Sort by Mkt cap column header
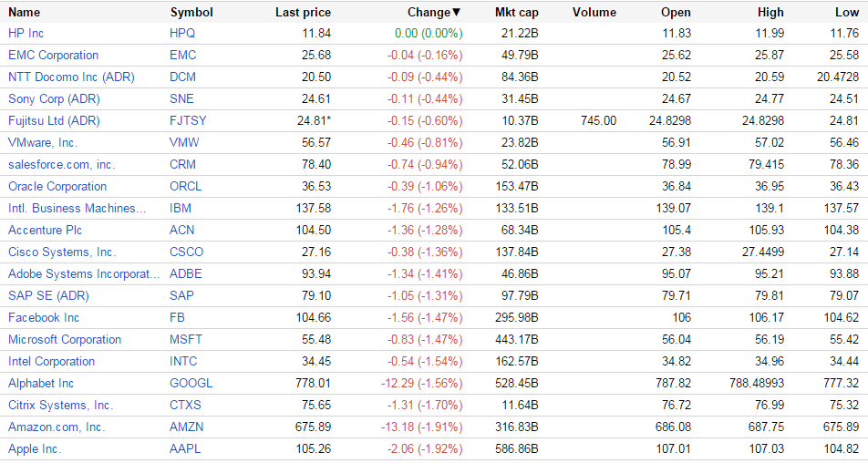This screenshot has width=868, height=463. point(516,13)
